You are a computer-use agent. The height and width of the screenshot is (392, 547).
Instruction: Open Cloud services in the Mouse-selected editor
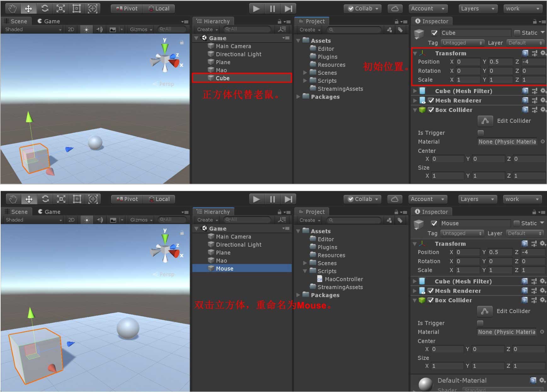pos(395,199)
